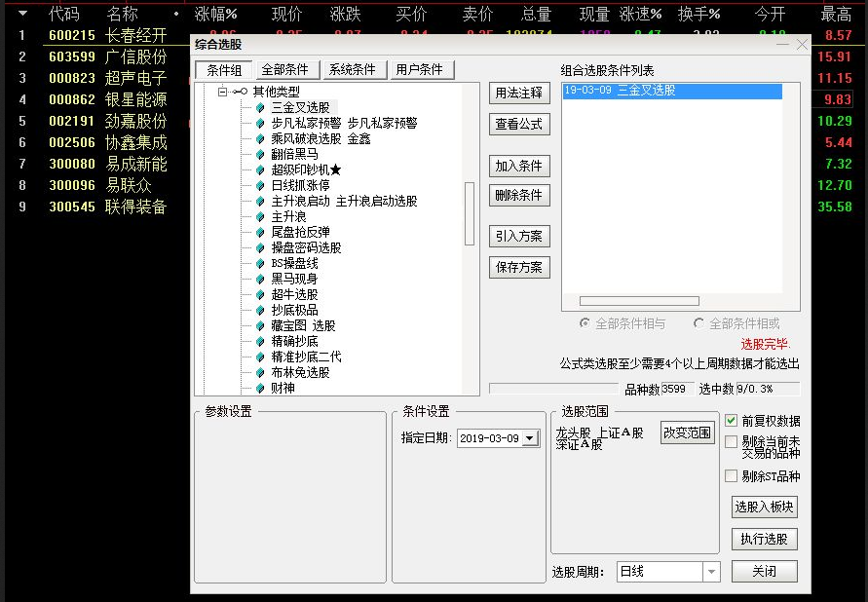Click the 选股入板块 button

[x=765, y=507]
